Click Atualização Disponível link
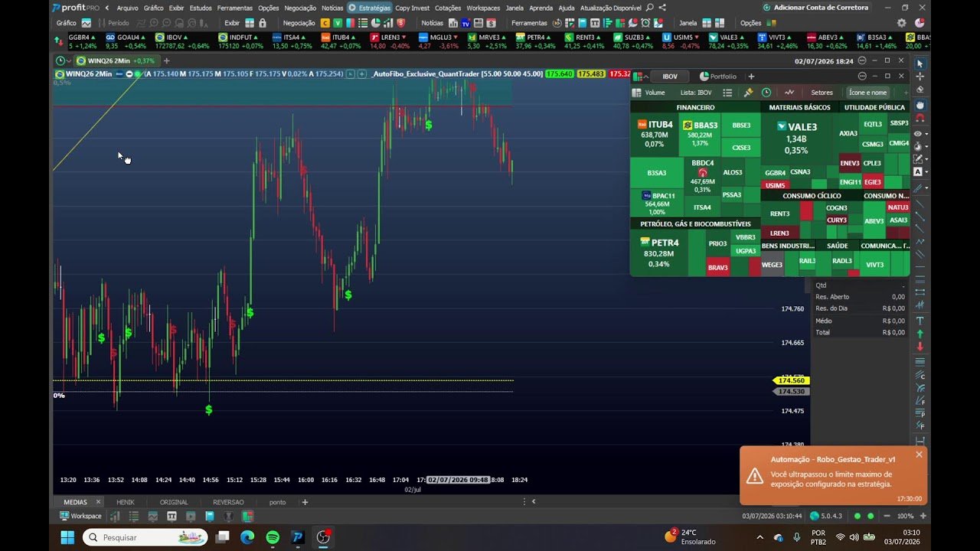The image size is (980, 551). tap(610, 8)
